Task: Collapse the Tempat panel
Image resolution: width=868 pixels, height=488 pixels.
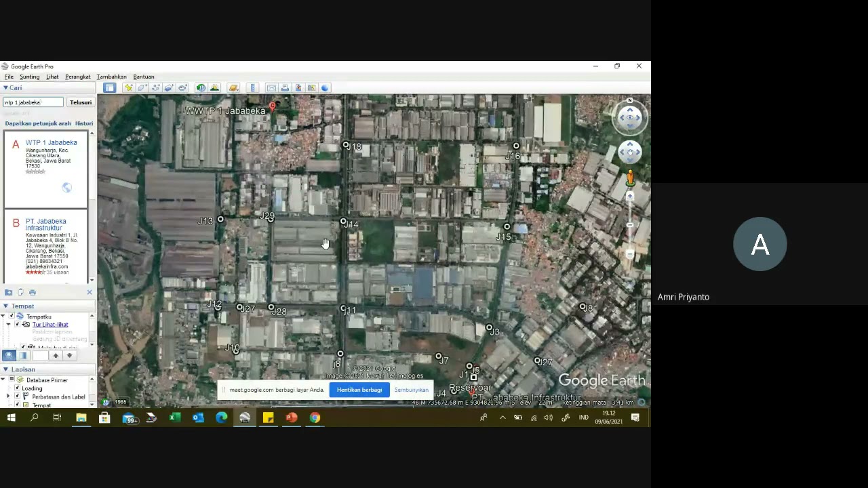Action: pyautogui.click(x=5, y=306)
